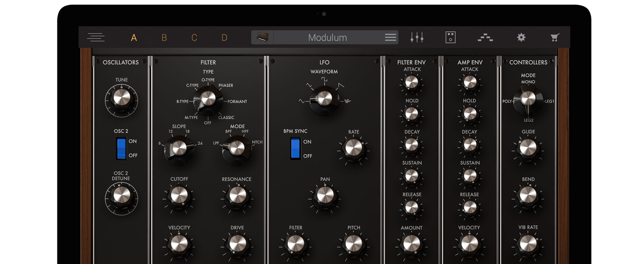This screenshot has height=264, width=644.
Task: Open the effects rack icon
Action: pos(450,37)
